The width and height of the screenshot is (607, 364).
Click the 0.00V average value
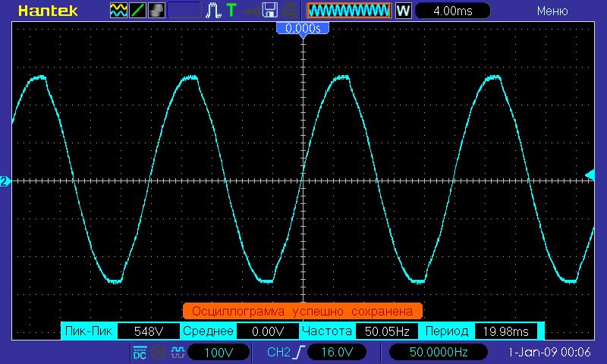point(268,331)
